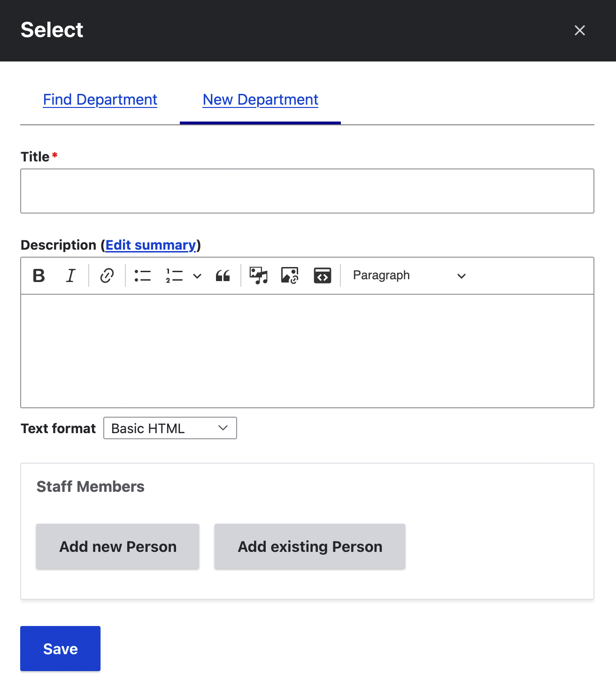Expand numbered list style options arrow
This screenshot has height=695, width=616.
[x=197, y=276]
